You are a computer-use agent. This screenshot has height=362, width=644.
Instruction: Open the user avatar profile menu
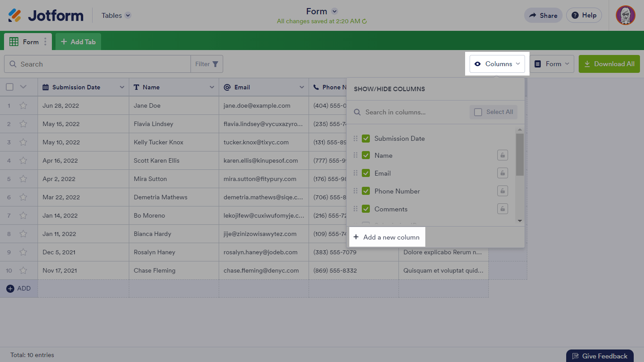pyautogui.click(x=625, y=15)
